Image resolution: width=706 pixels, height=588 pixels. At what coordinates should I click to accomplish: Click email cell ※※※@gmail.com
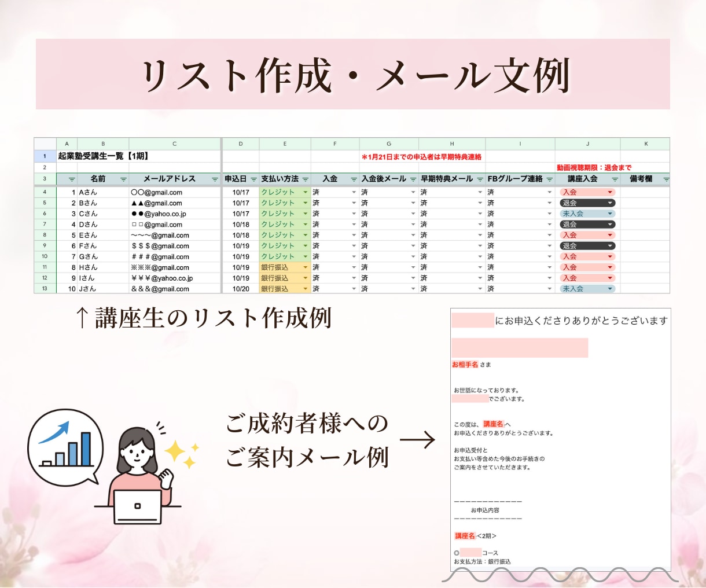click(175, 267)
